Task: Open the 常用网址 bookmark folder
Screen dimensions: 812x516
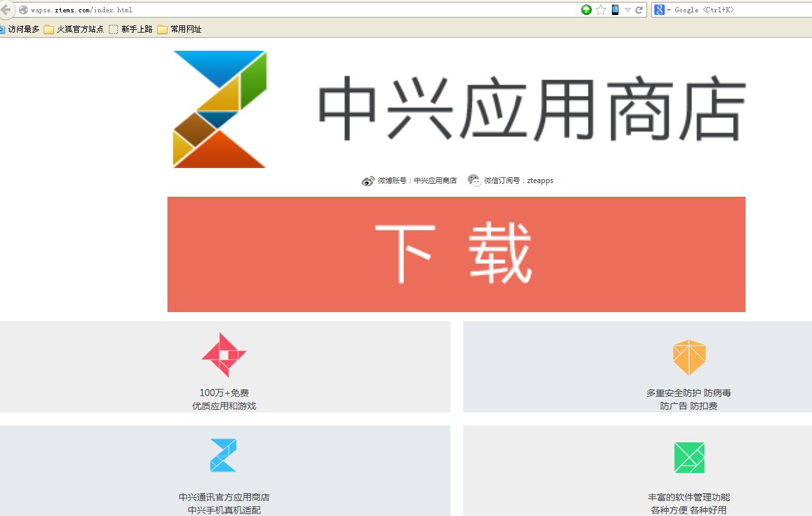Action: 179,29
